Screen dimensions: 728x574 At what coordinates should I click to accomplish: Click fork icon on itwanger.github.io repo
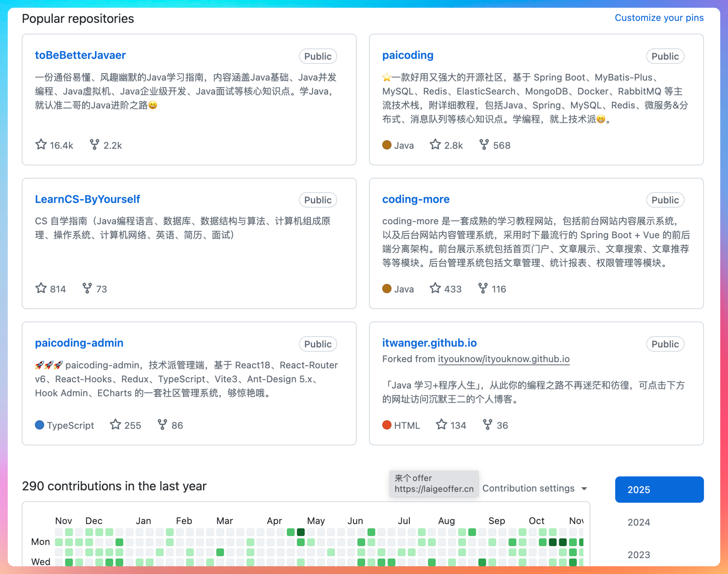click(488, 424)
